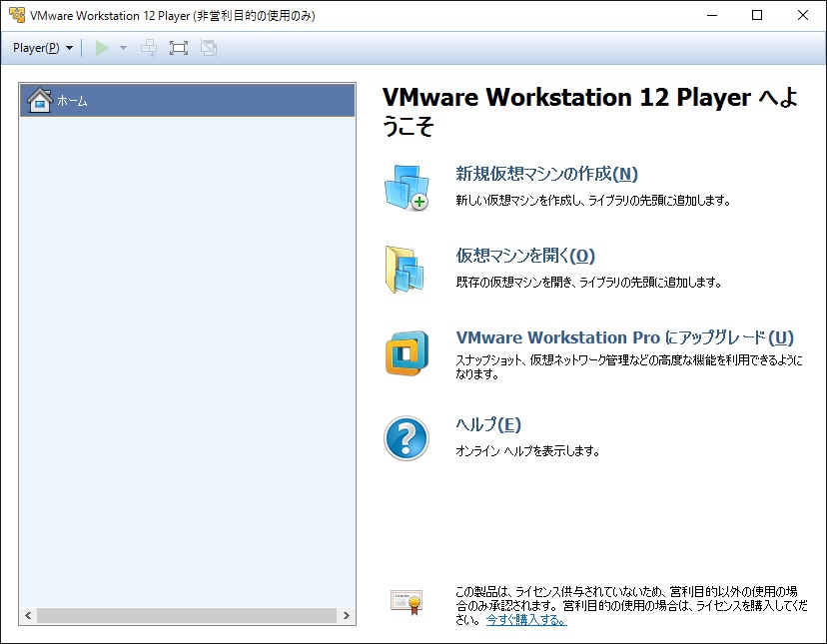827x644 pixels.
Task: Expand the power button dropdown arrow
Action: tap(122, 47)
